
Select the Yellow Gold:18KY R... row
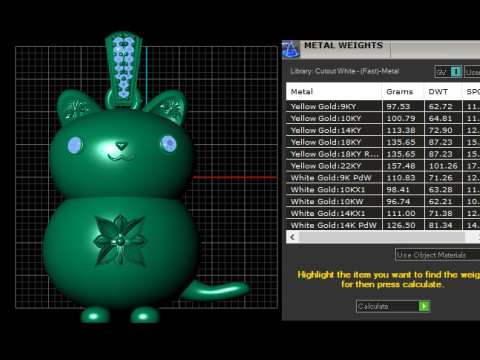(383, 154)
